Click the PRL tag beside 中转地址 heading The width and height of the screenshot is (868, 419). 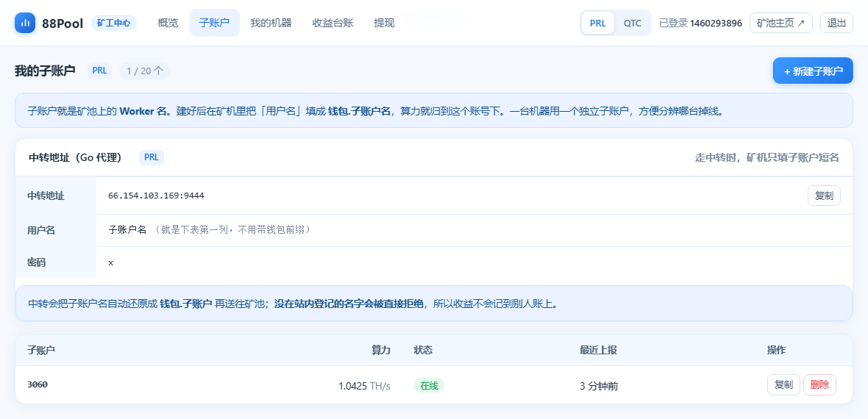point(151,157)
